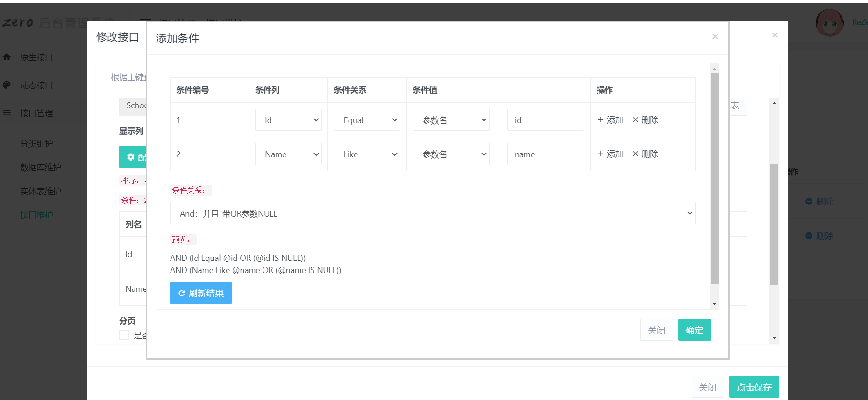Viewport: 868px width, 400px height.
Task: Select the Id condition column dropdown in row 1
Action: pos(288,120)
